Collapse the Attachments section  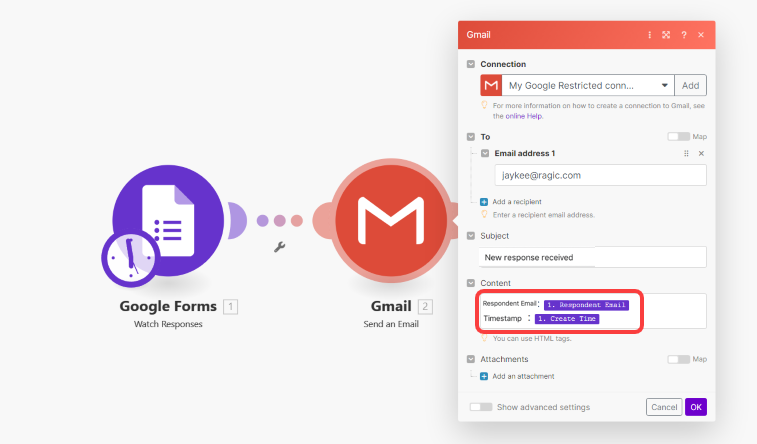[471, 359]
